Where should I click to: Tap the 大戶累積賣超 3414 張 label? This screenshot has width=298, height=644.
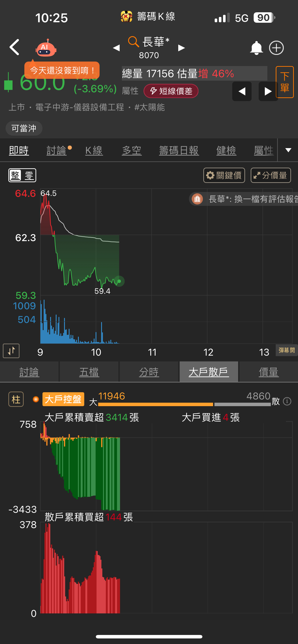(x=92, y=417)
